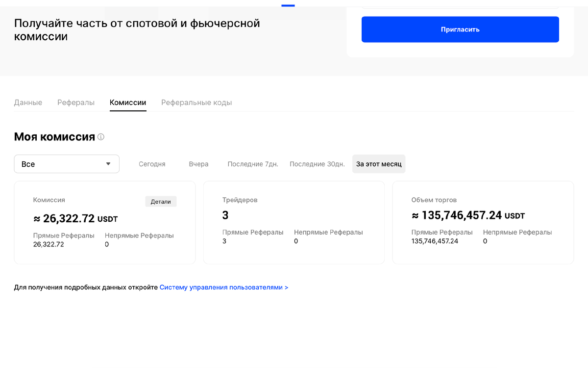Select the "Комиссии" tab

click(128, 102)
